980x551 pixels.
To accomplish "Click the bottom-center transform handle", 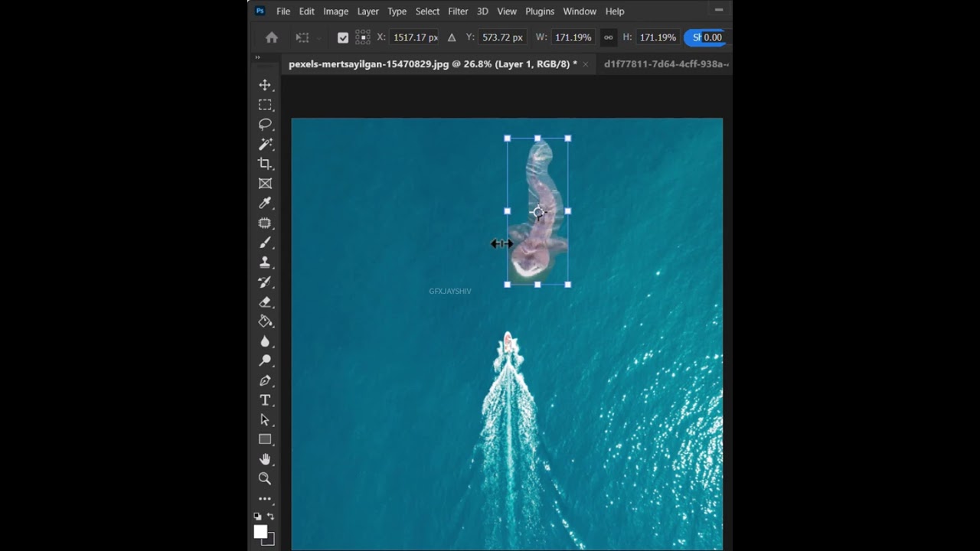I will coord(537,285).
